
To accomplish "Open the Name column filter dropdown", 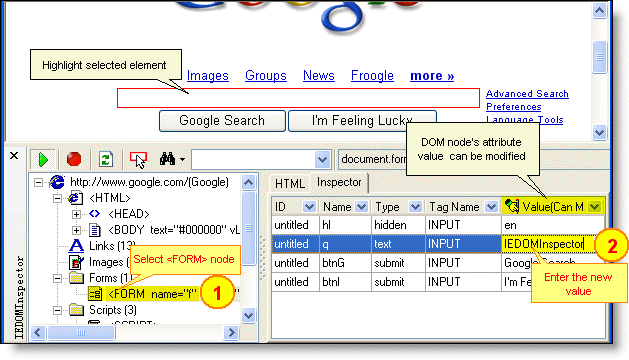I will click(x=361, y=207).
